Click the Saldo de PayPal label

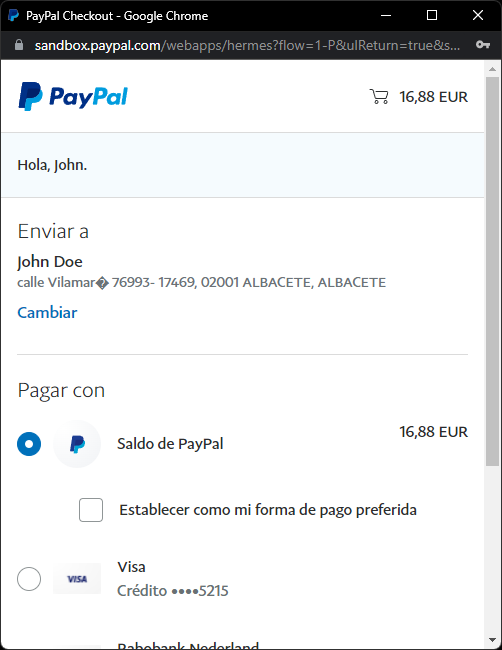tap(170, 444)
